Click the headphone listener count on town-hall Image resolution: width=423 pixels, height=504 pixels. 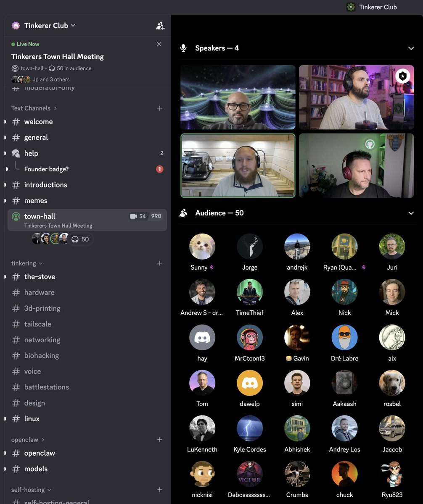coord(80,239)
